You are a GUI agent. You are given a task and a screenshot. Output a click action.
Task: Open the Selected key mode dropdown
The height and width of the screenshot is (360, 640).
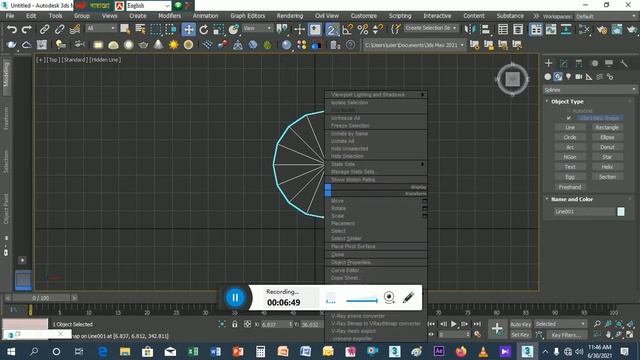pyautogui.click(x=560, y=324)
